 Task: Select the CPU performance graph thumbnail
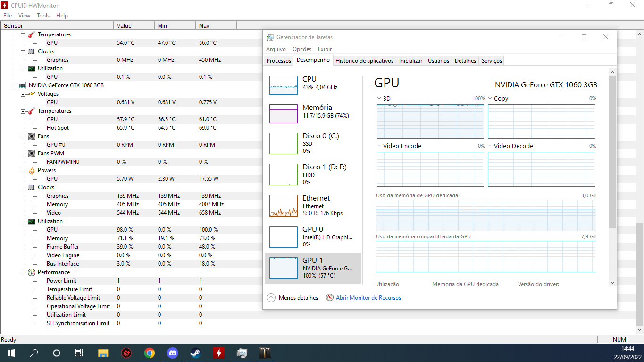click(284, 85)
